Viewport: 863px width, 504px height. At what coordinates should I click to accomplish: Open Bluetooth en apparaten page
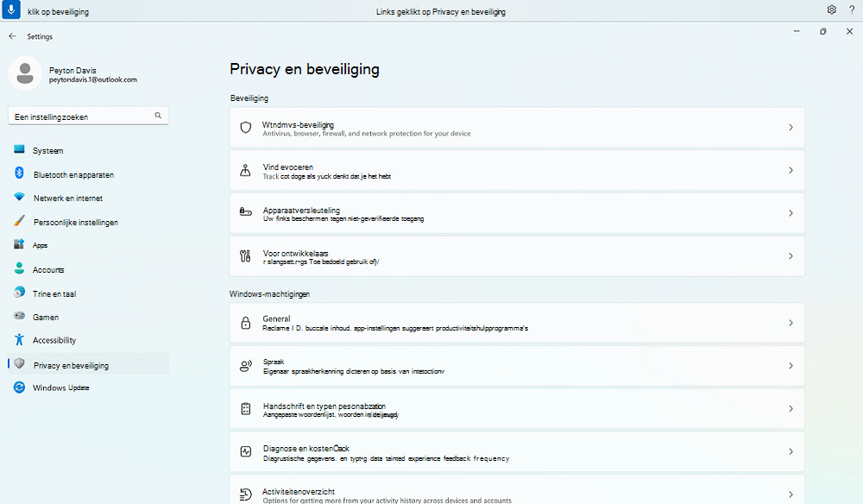88,174
